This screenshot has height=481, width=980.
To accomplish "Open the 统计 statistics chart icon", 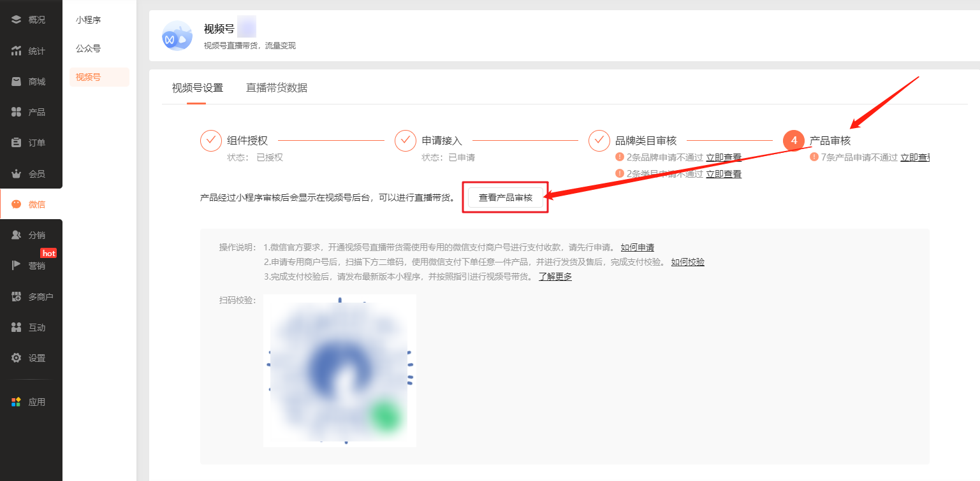I will point(17,51).
